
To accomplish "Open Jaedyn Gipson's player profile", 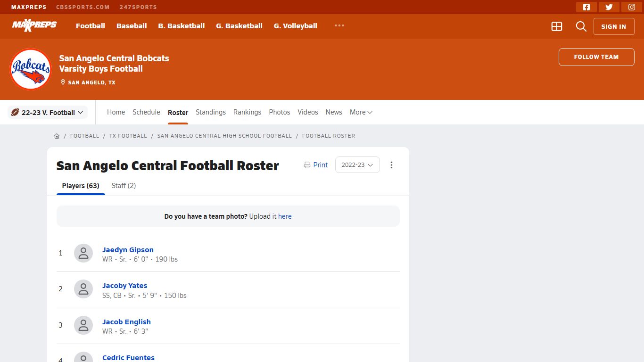I will click(128, 250).
